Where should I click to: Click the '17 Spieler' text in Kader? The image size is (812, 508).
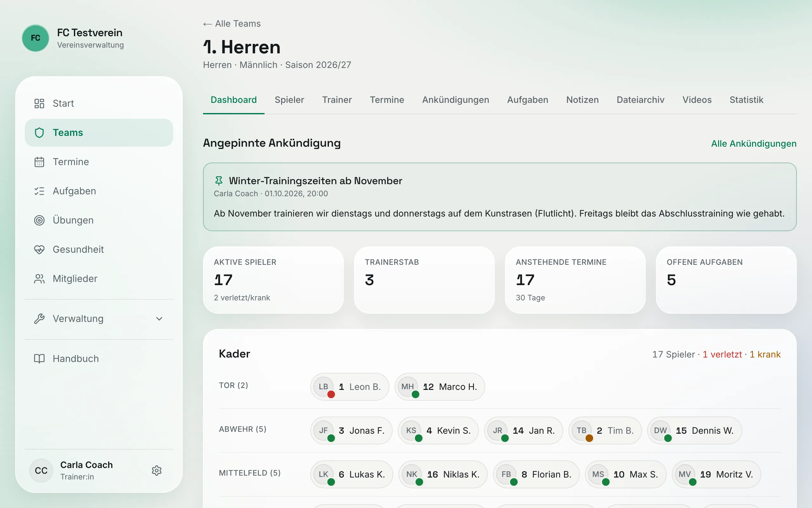click(673, 354)
